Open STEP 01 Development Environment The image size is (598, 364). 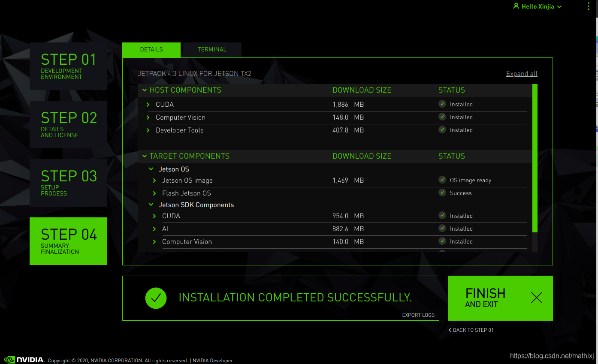(68, 66)
